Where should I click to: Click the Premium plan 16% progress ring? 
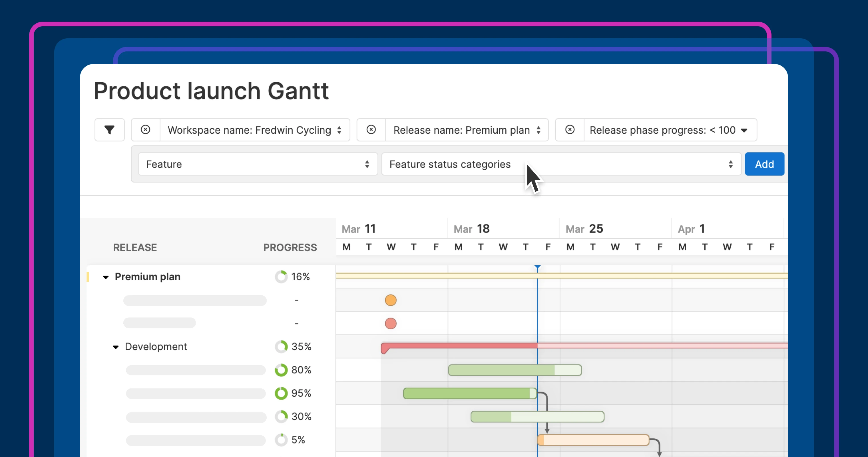(281, 277)
